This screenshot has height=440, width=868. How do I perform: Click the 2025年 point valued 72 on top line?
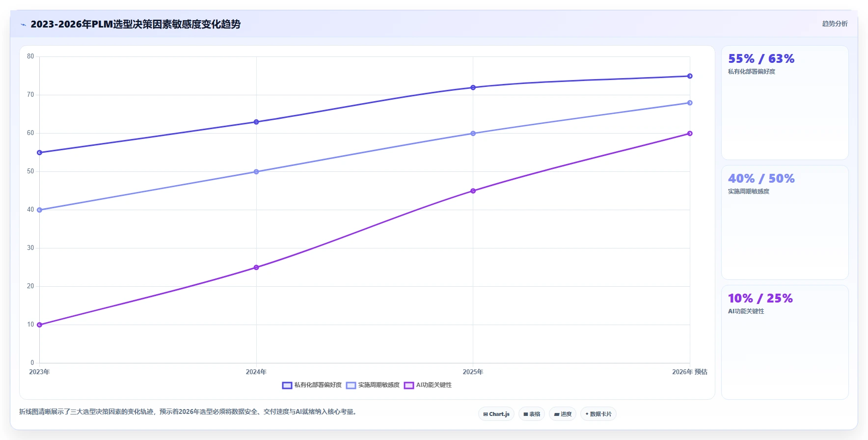coord(473,87)
